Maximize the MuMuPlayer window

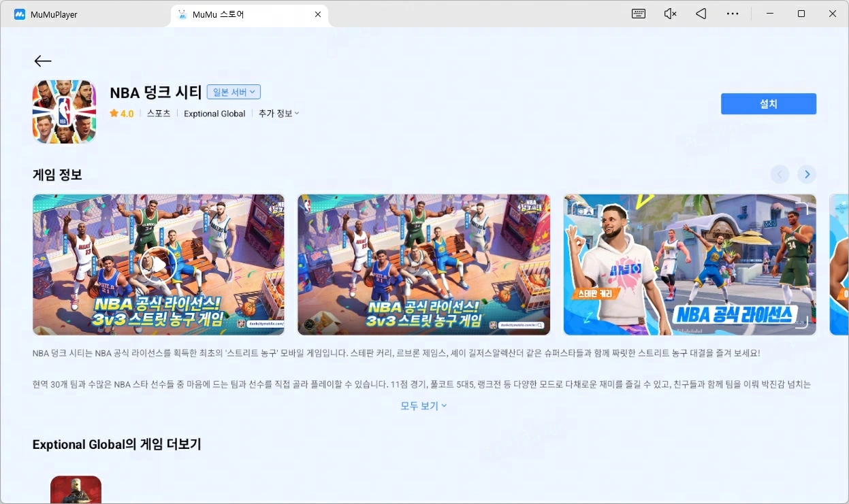801,14
